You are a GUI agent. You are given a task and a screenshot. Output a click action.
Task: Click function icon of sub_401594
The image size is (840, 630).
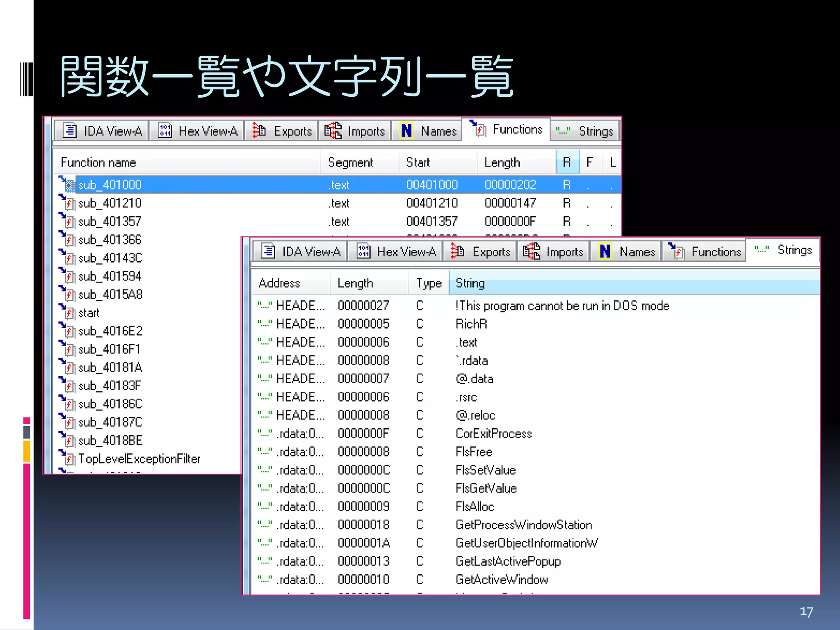68,276
